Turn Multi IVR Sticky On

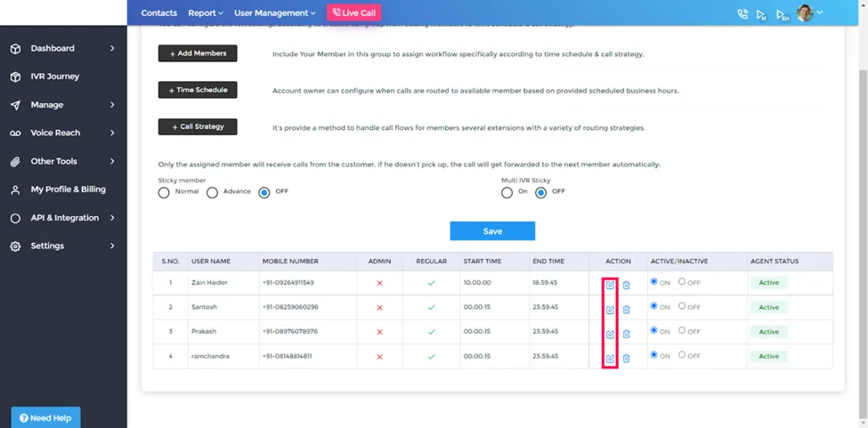click(507, 193)
